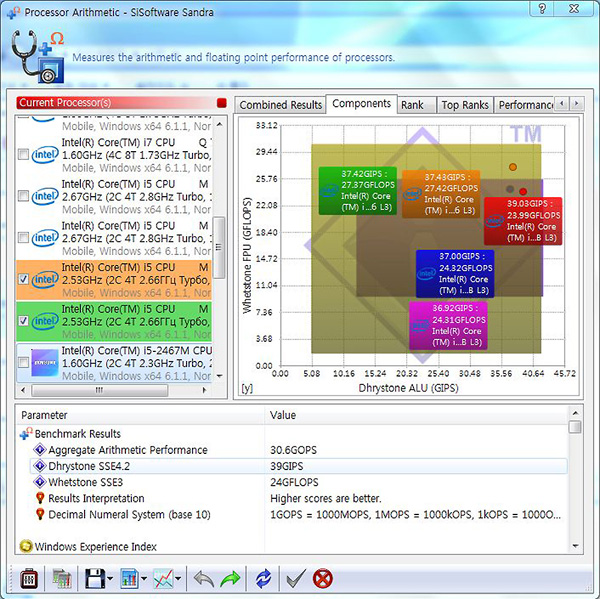Image resolution: width=600 pixels, height=599 pixels.
Task: Click the Benchmark Results category icon
Action: tap(26, 434)
